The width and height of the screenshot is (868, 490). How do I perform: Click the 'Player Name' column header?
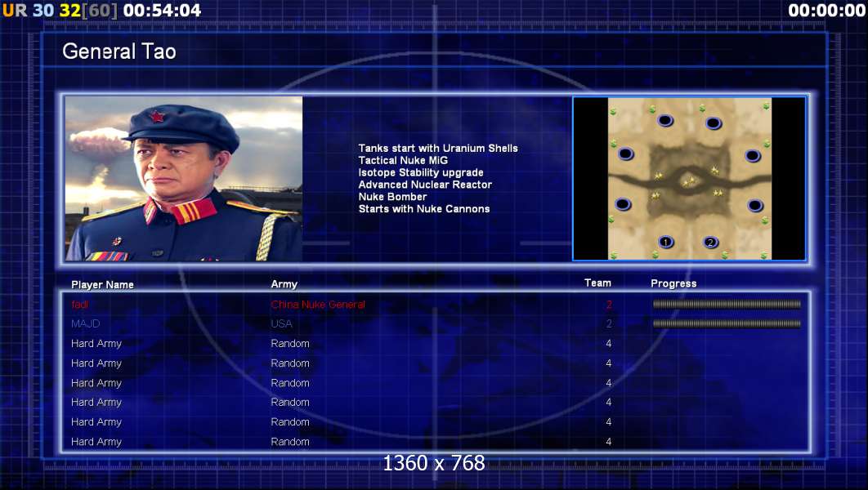[102, 285]
